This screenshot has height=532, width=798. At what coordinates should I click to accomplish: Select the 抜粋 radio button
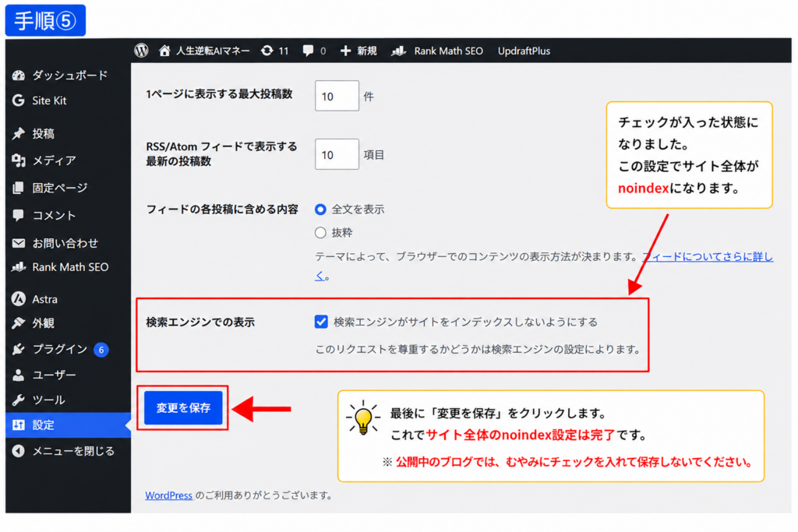tap(320, 232)
